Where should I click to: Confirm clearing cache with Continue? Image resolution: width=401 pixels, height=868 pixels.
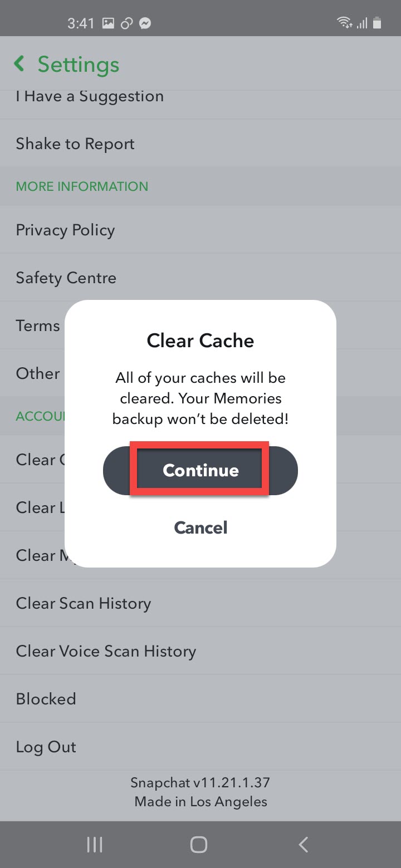[200, 470]
